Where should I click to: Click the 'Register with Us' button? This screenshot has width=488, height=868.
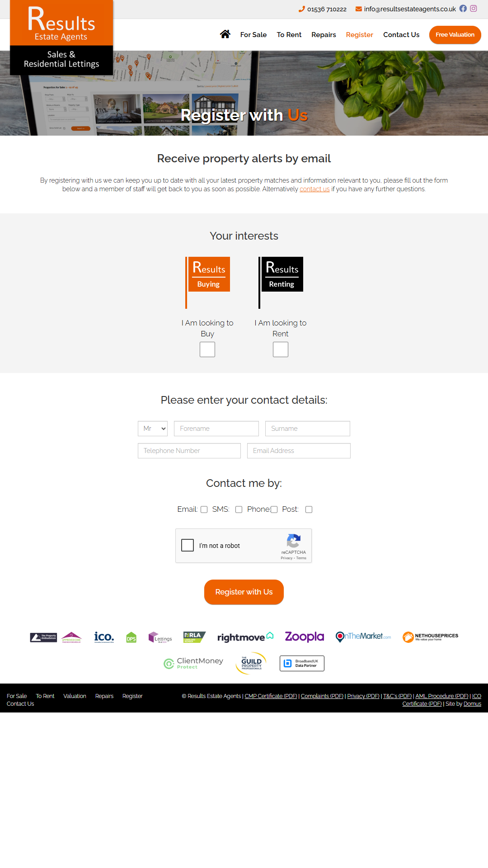point(244,592)
